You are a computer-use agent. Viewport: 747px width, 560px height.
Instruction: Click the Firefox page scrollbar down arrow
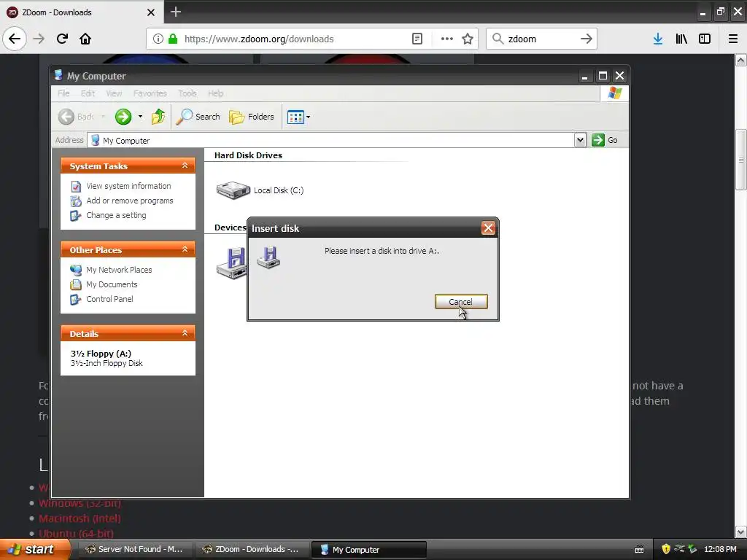[741, 532]
